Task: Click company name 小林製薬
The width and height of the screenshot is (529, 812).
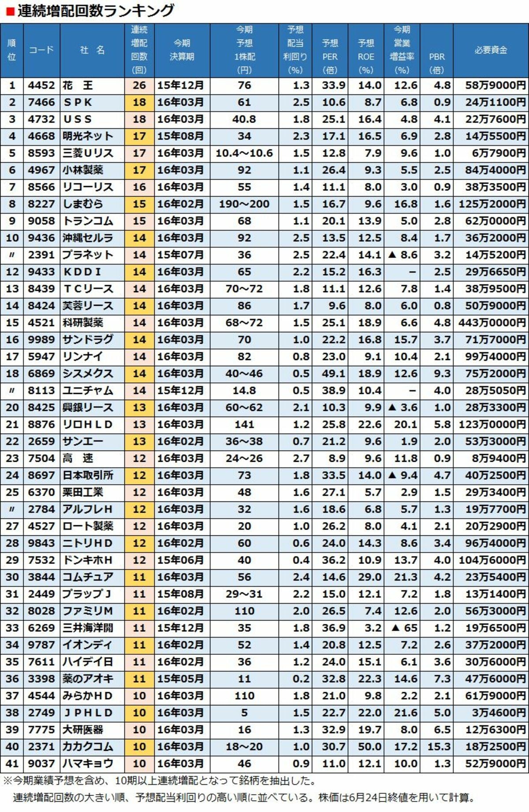Action: point(83,170)
